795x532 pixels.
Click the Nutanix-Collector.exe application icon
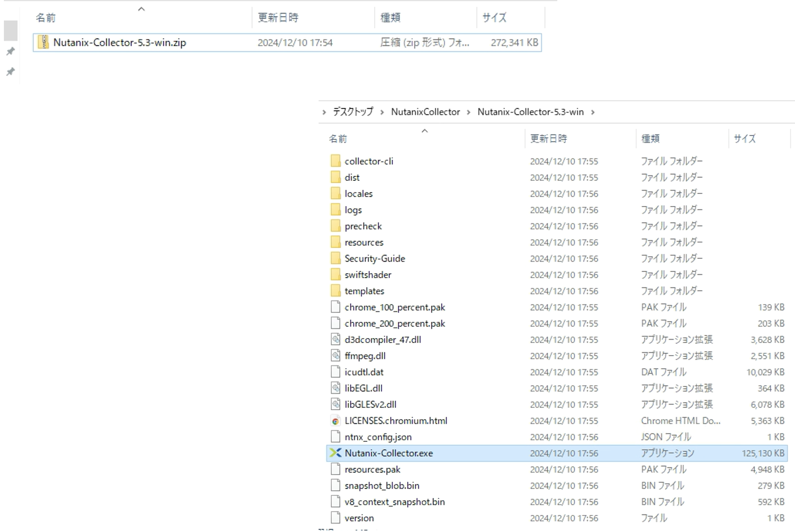(336, 453)
